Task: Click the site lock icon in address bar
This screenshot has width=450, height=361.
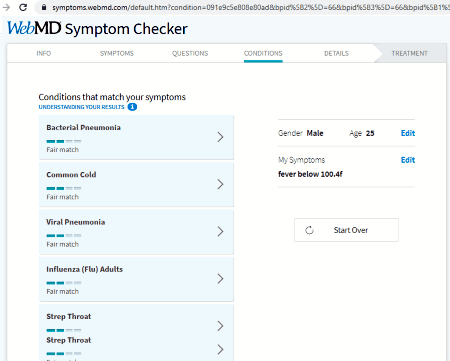Action: (44, 7)
